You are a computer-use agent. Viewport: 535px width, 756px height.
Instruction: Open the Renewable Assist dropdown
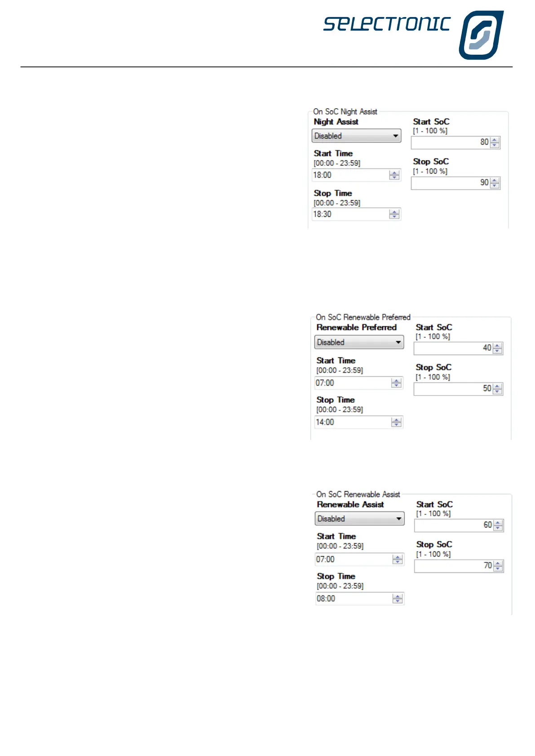pos(359,519)
